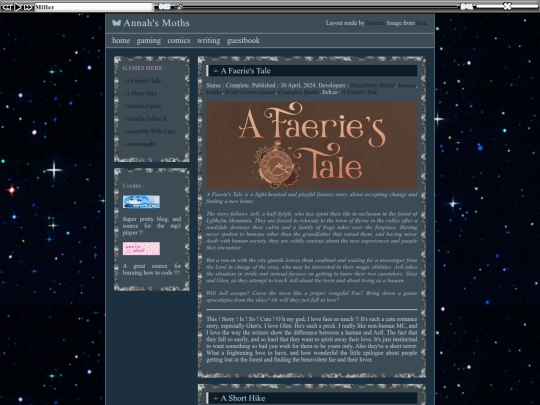
Task: Jump to A Short Hike in games list
Action: click(140, 93)
